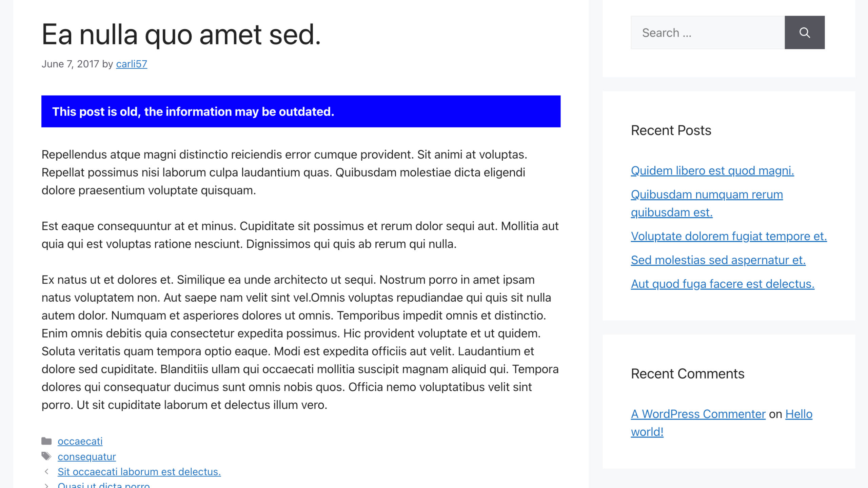This screenshot has height=488, width=868.
Task: Go to next post Quasi ut dicta porro
Action: click(104, 485)
